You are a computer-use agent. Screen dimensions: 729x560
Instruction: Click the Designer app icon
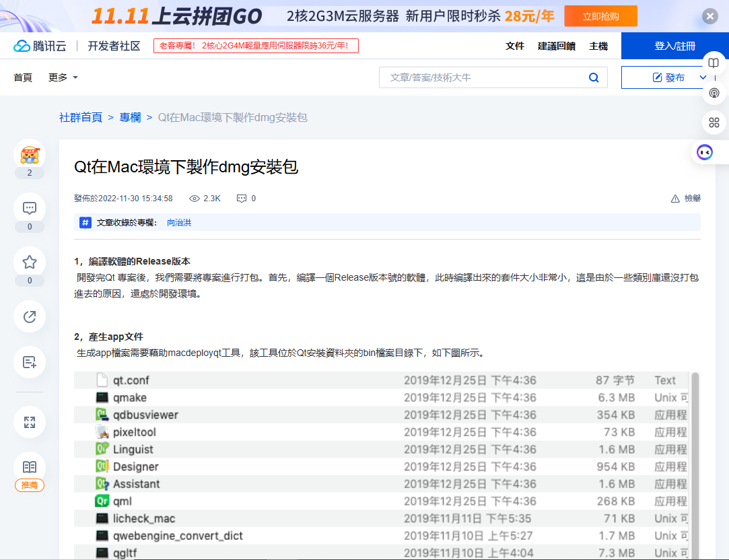[102, 466]
